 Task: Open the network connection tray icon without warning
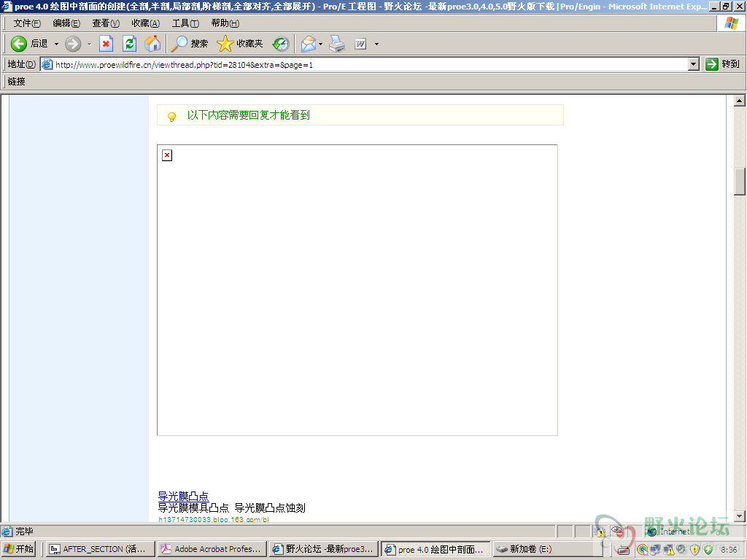point(655,550)
